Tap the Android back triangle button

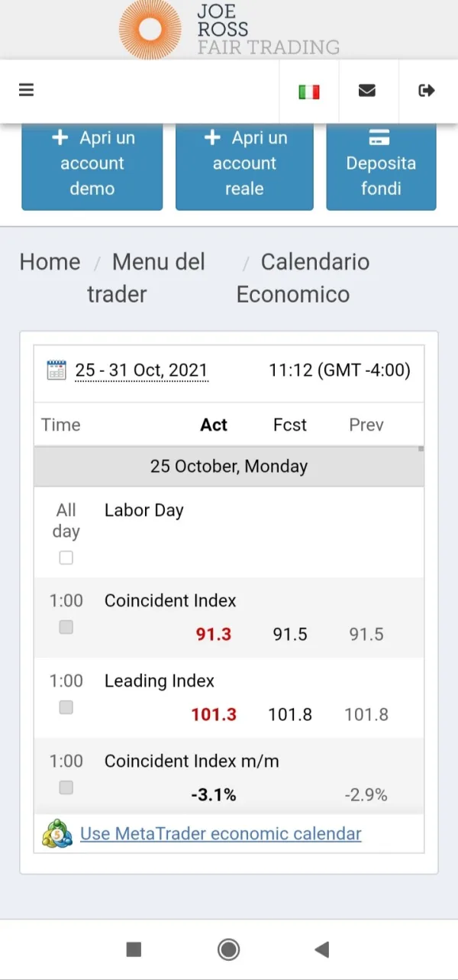[322, 949]
